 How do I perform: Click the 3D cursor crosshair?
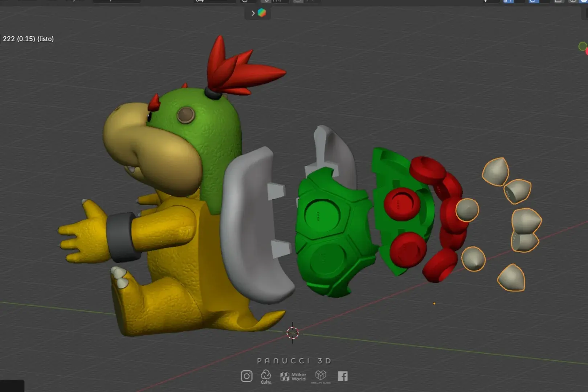coord(293,333)
